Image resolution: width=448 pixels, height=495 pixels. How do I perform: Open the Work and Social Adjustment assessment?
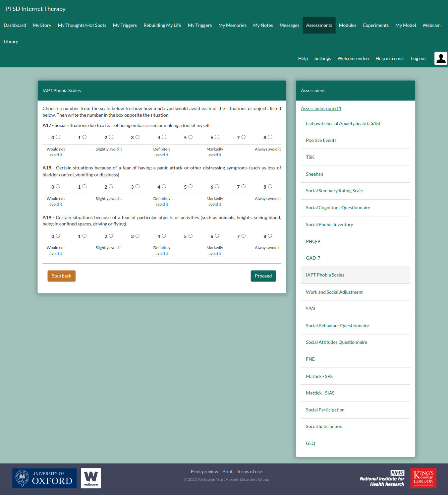click(x=334, y=292)
